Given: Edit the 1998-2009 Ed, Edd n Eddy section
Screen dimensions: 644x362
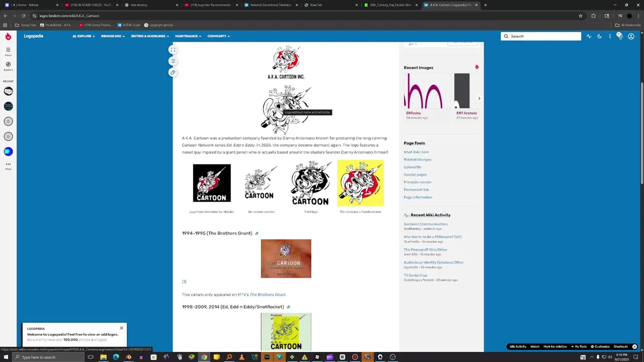Looking at the screenshot, I should (x=288, y=307).
